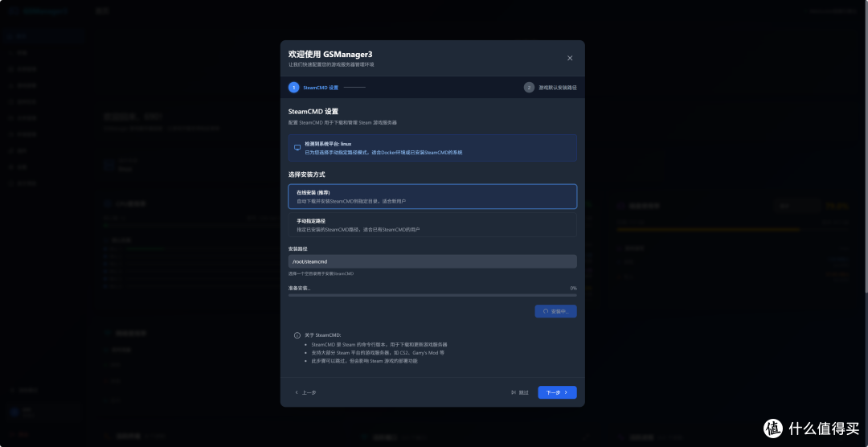This screenshot has width=868, height=447.
Task: Click the 安装路径 field label
Action: 298,248
